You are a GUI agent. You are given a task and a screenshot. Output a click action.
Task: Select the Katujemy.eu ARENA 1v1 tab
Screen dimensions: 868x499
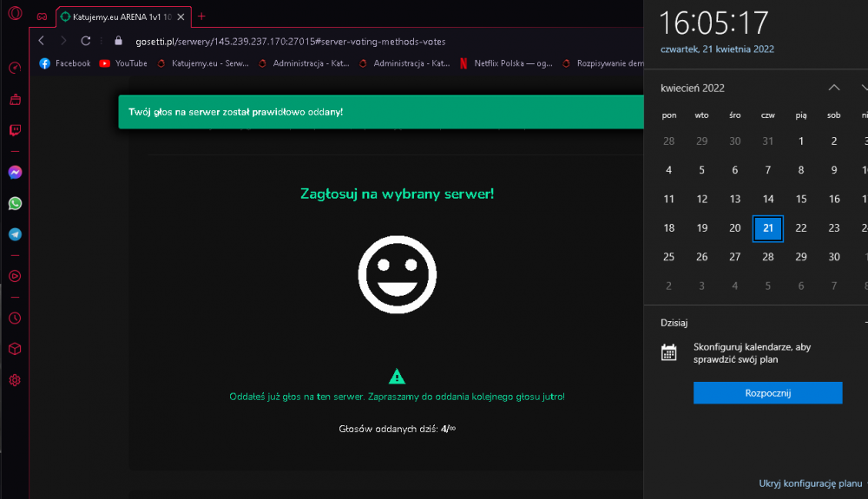123,17
